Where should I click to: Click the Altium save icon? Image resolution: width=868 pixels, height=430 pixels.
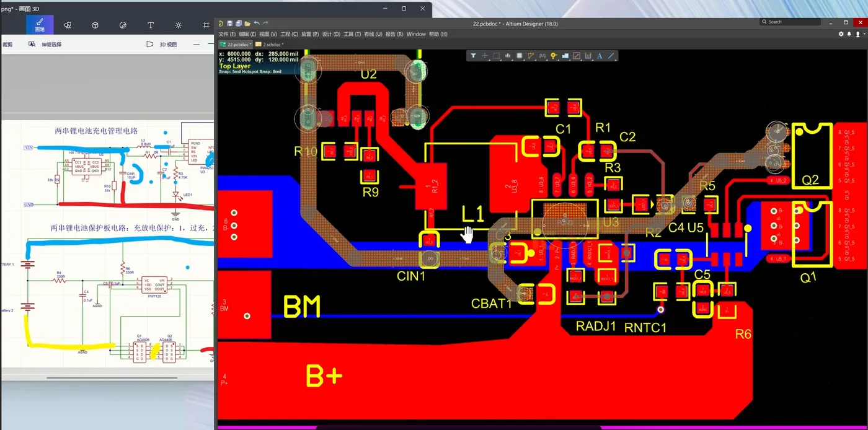pyautogui.click(x=229, y=24)
